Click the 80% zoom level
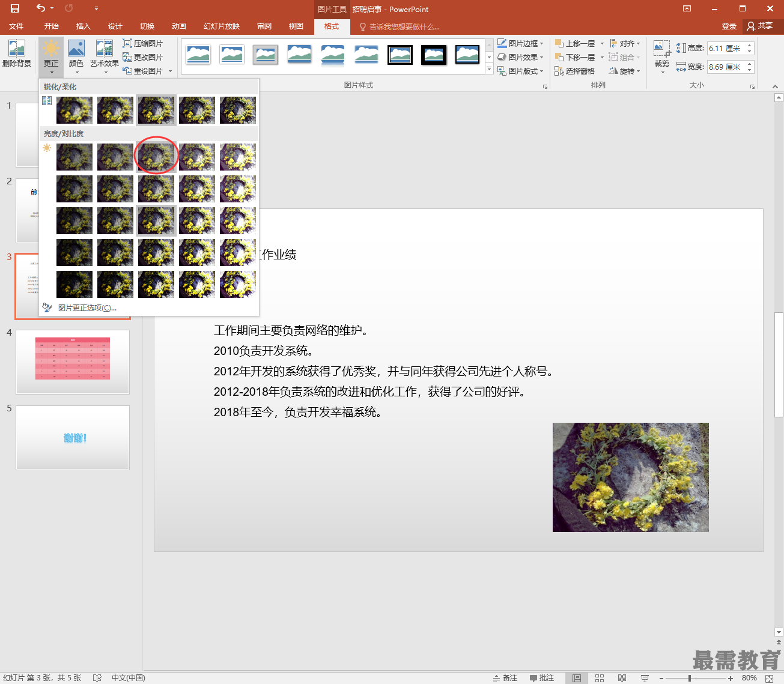This screenshot has height=684, width=784. tap(749, 678)
